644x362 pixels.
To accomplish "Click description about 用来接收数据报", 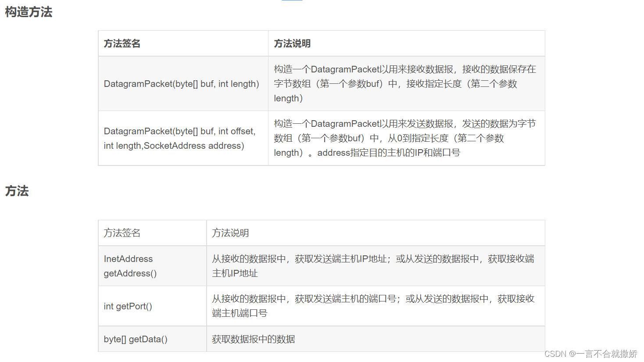I will [x=405, y=84].
